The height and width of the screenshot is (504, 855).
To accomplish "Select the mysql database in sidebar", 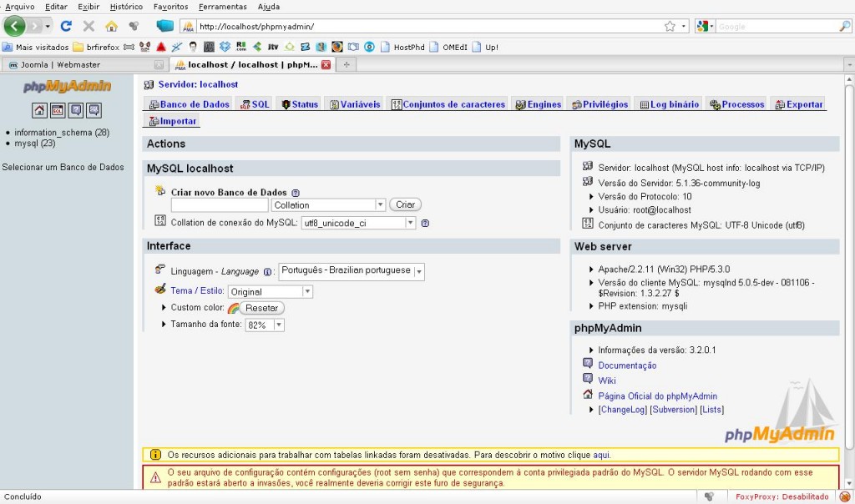I will coord(35,144).
